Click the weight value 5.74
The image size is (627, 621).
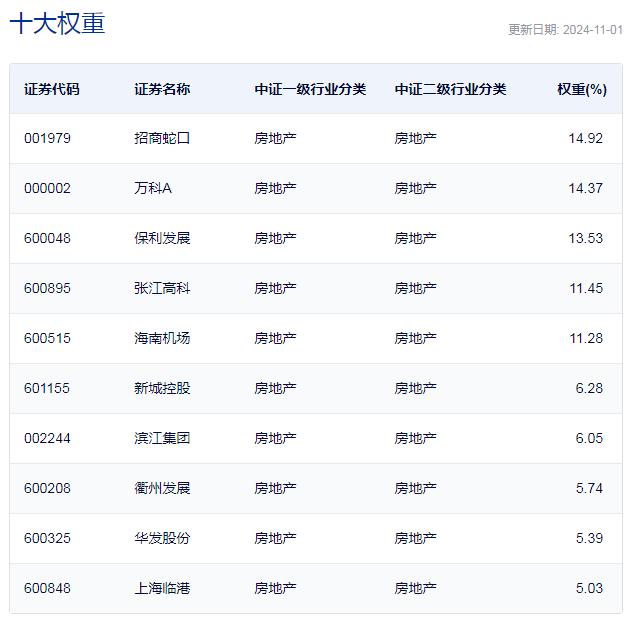pos(589,488)
